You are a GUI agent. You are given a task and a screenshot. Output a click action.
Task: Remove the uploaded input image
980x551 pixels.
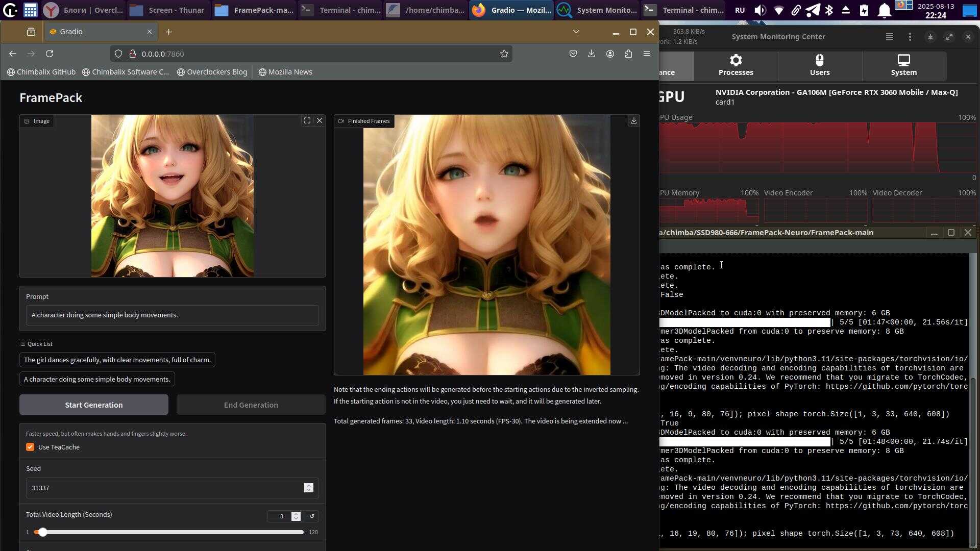pyautogui.click(x=320, y=121)
